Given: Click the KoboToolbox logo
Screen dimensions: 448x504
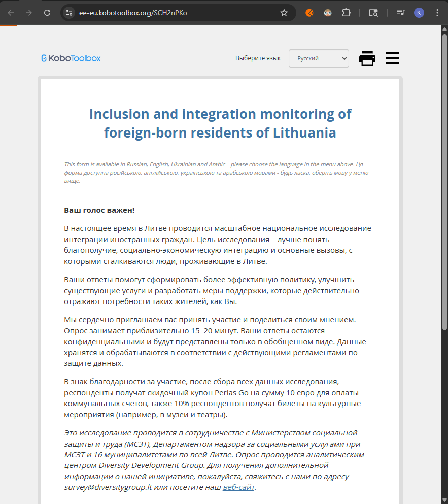Looking at the screenshot, I should coord(71,58).
